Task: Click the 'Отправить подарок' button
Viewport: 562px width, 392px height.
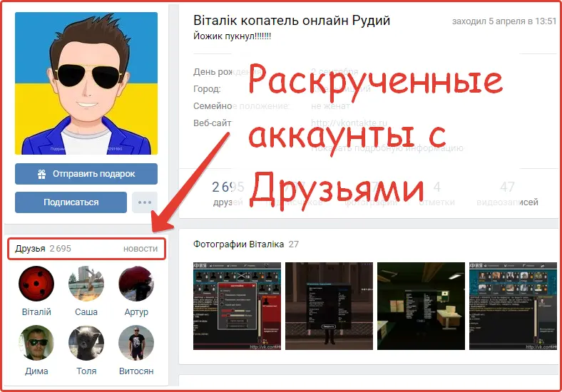Action: click(x=86, y=174)
